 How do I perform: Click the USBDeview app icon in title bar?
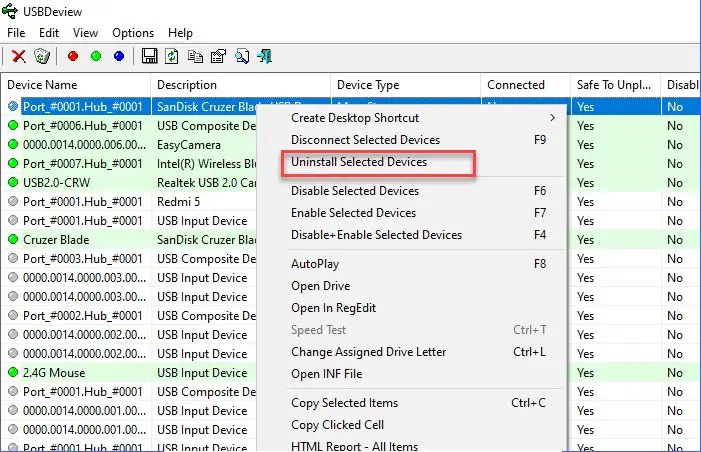tap(10, 11)
